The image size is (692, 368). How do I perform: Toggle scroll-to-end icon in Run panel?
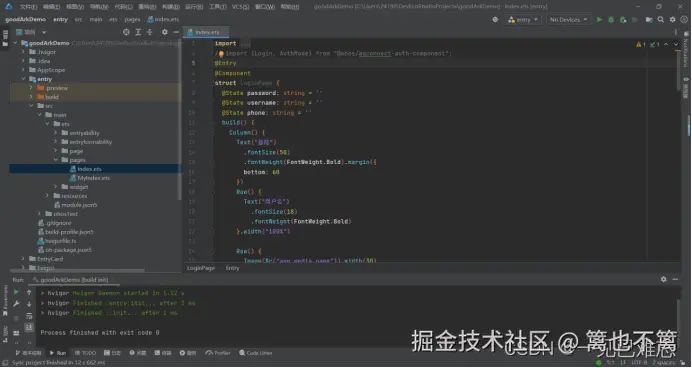click(29, 327)
